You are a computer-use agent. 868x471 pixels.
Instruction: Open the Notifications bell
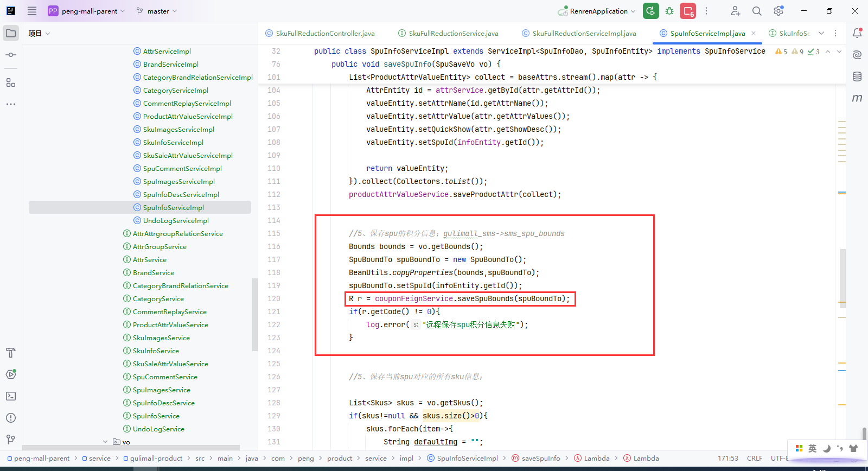[x=857, y=33]
